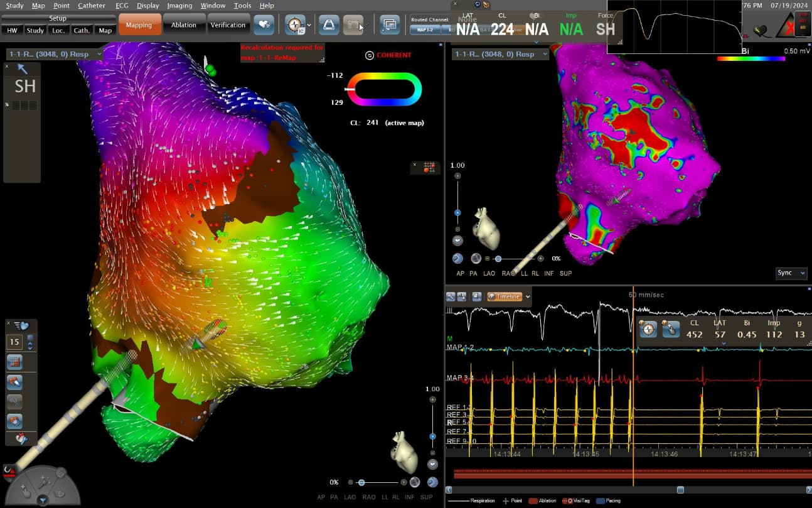Click the vector density value field showing 15
The image size is (812, 508).
tap(15, 342)
